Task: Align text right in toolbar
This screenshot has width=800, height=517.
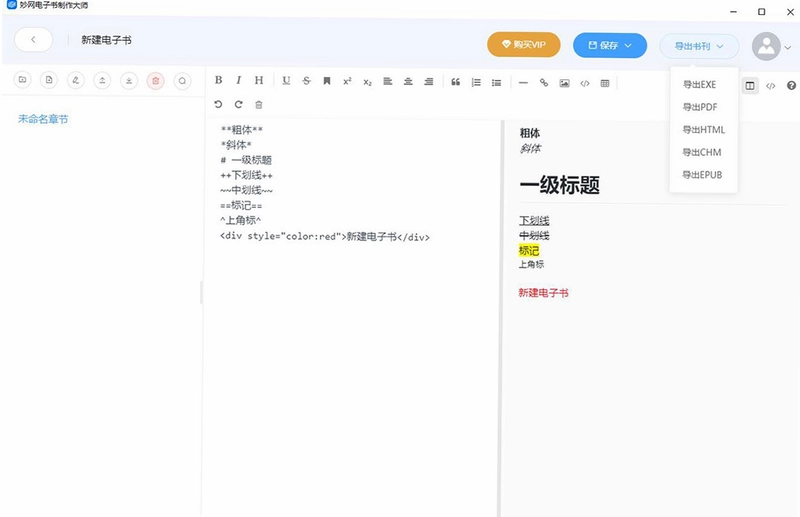Action: (429, 82)
